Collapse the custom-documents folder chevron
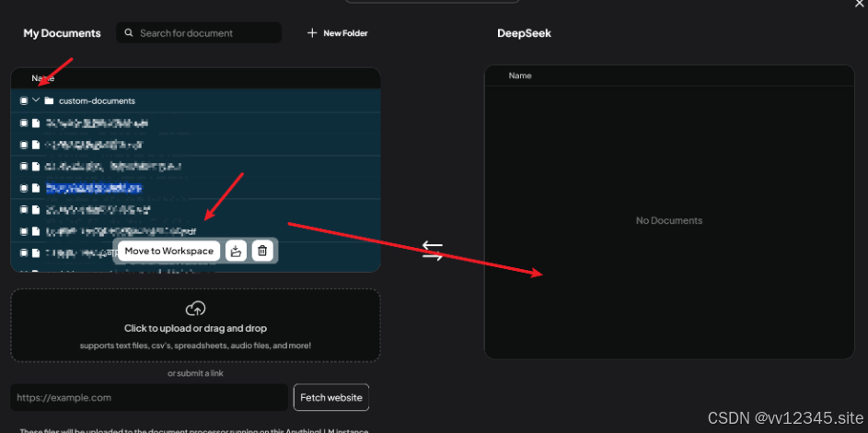This screenshot has width=868, height=433. point(36,100)
